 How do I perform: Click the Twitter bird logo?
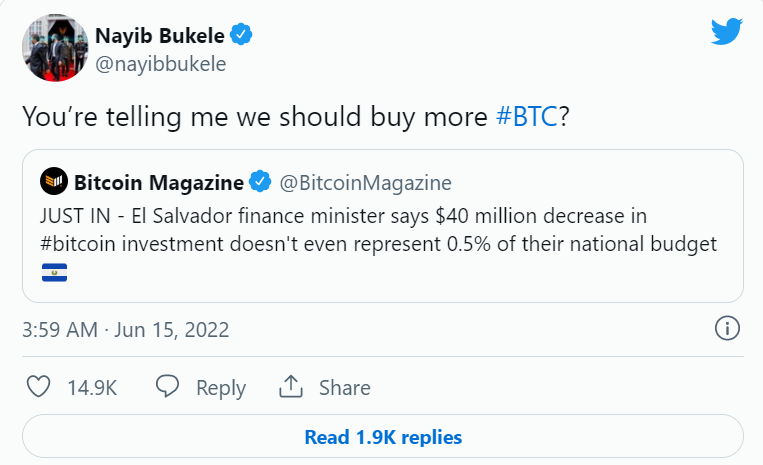pos(726,32)
